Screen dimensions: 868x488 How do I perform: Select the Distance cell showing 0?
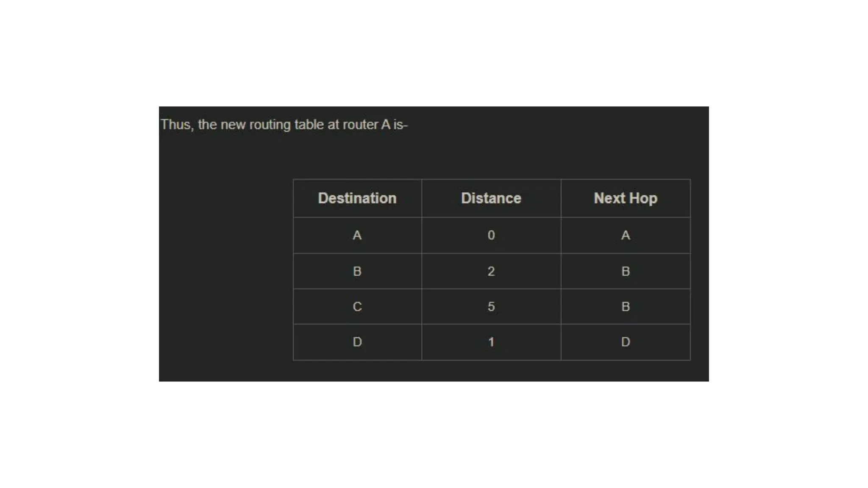[491, 235]
